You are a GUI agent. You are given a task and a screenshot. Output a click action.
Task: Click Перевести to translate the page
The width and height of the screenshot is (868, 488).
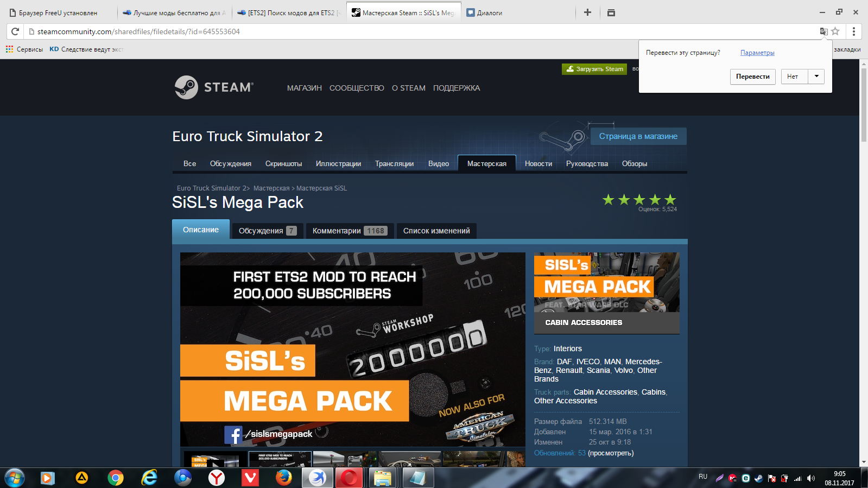pos(753,77)
